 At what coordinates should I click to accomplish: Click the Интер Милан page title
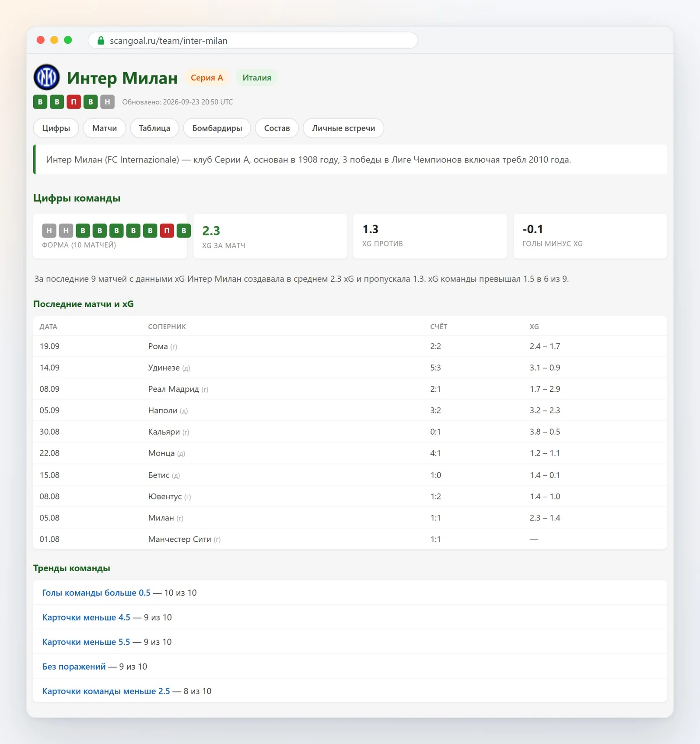122,78
